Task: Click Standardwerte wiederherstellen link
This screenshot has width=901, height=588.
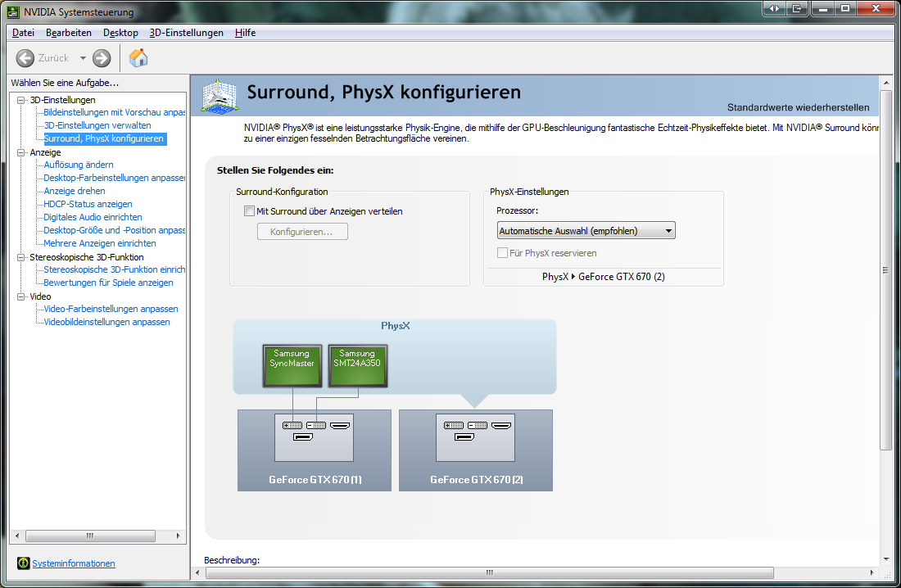Action: pos(798,107)
